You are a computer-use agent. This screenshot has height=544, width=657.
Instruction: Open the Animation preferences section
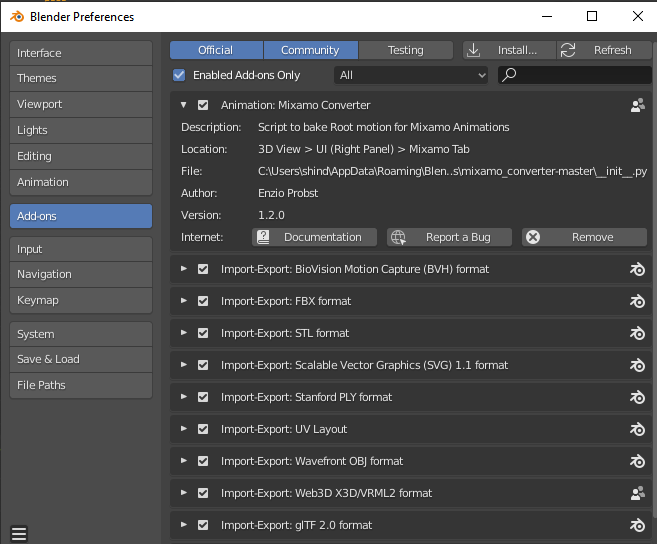81,182
